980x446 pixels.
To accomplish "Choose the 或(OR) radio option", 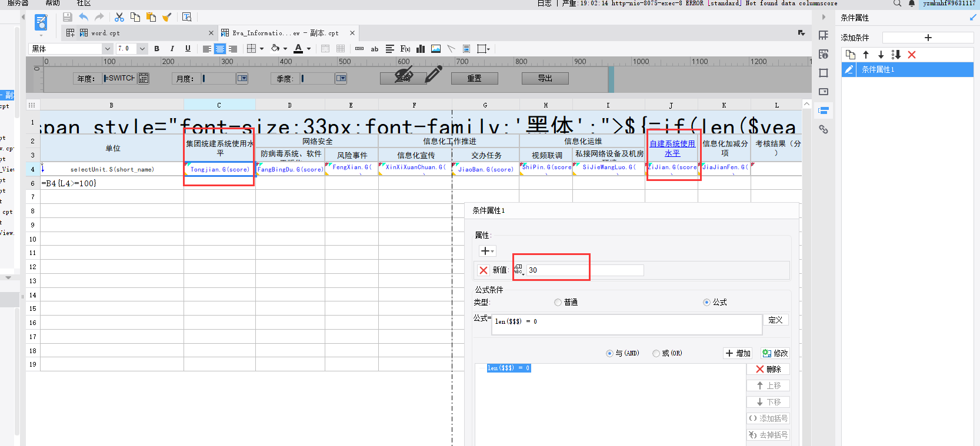I will (x=656, y=353).
